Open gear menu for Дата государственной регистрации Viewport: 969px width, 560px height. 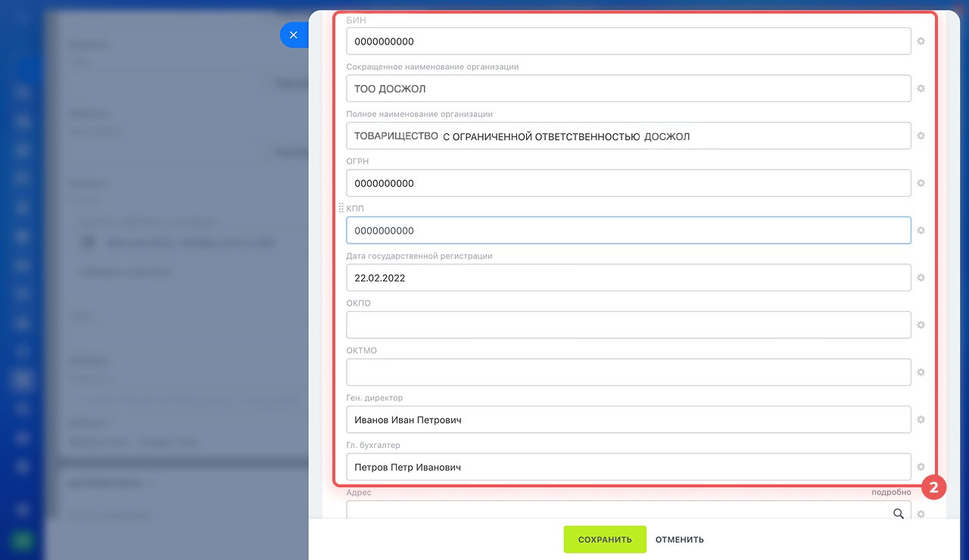[x=921, y=278]
